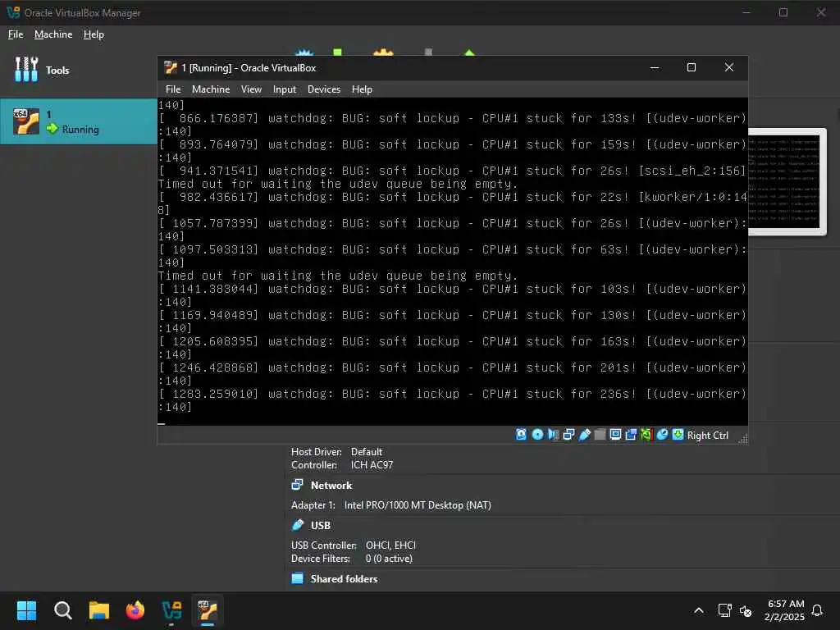Click the USB devices indicator in status bar

[x=584, y=435]
